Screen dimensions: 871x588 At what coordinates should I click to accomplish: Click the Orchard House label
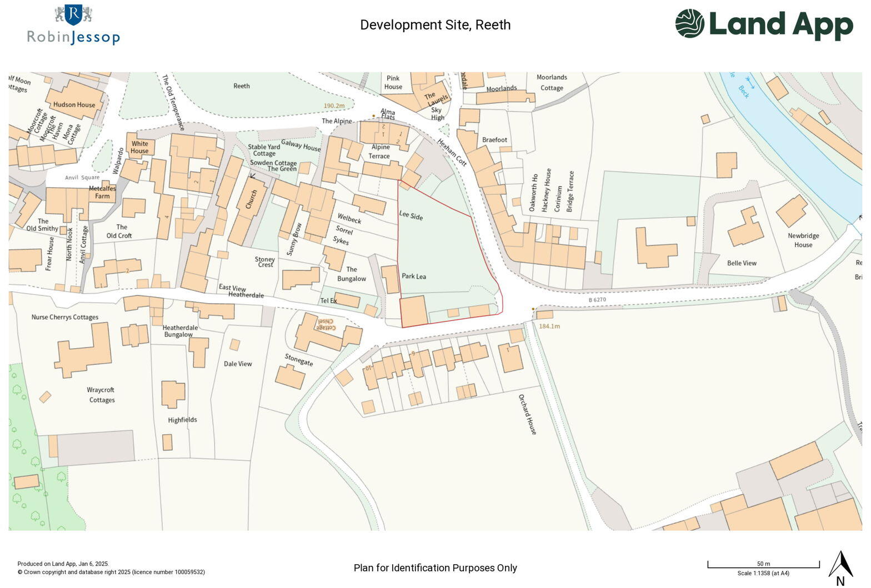click(527, 414)
